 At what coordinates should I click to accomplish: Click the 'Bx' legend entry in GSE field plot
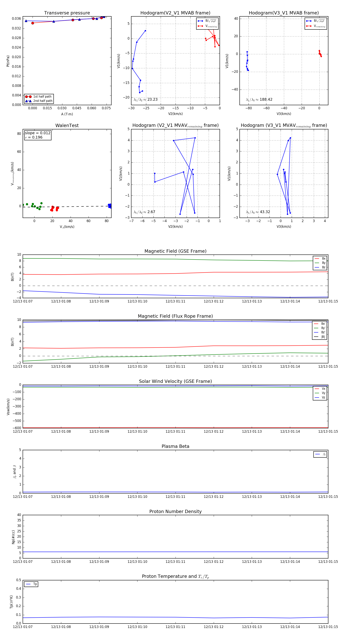320,259
